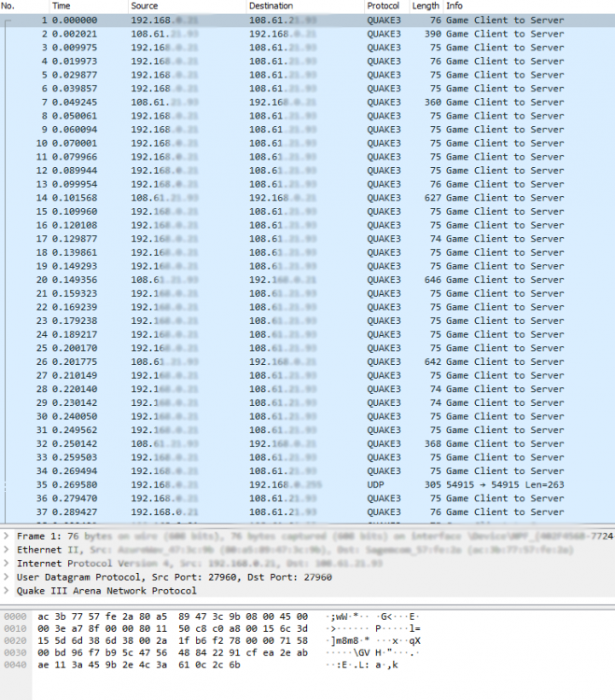Sort by the Protocol column header
The image size is (615, 700).
(x=386, y=6)
